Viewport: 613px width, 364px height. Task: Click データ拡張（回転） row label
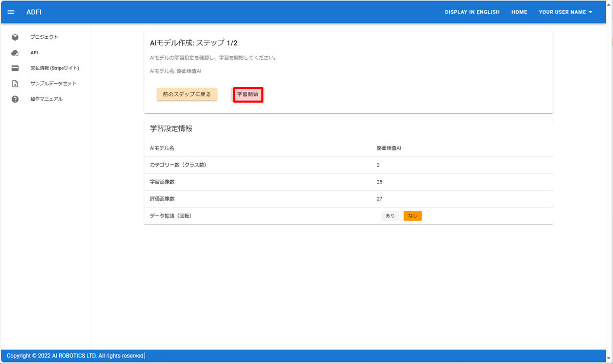[170, 216]
